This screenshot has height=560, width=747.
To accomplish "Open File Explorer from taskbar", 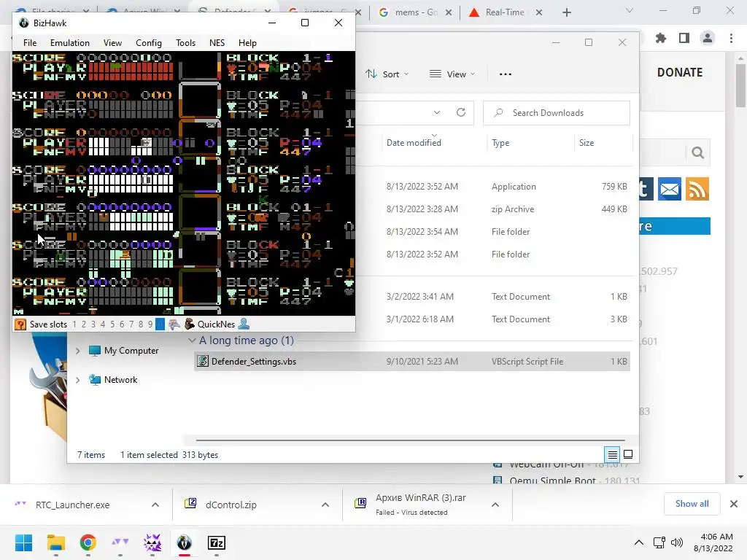I will [x=55, y=542].
